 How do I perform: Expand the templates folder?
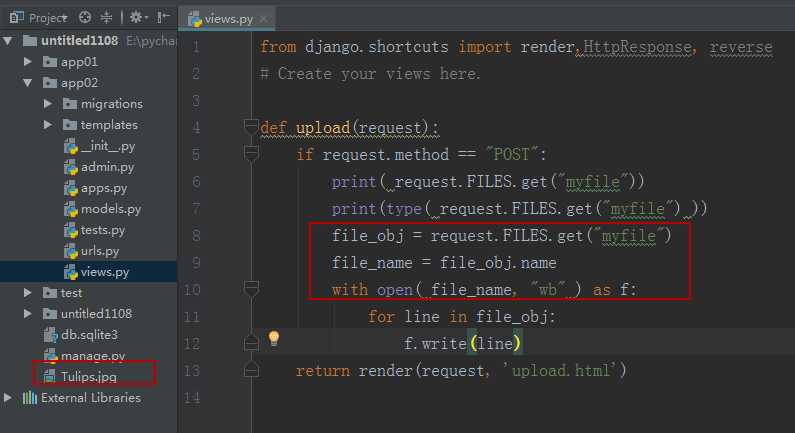coord(48,125)
